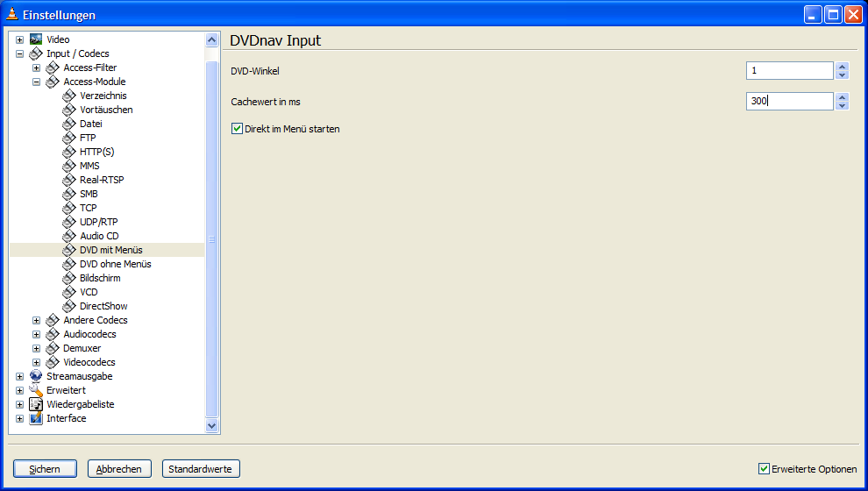The height and width of the screenshot is (491, 868).
Task: Click the Bildschirm module icon
Action: click(x=69, y=278)
